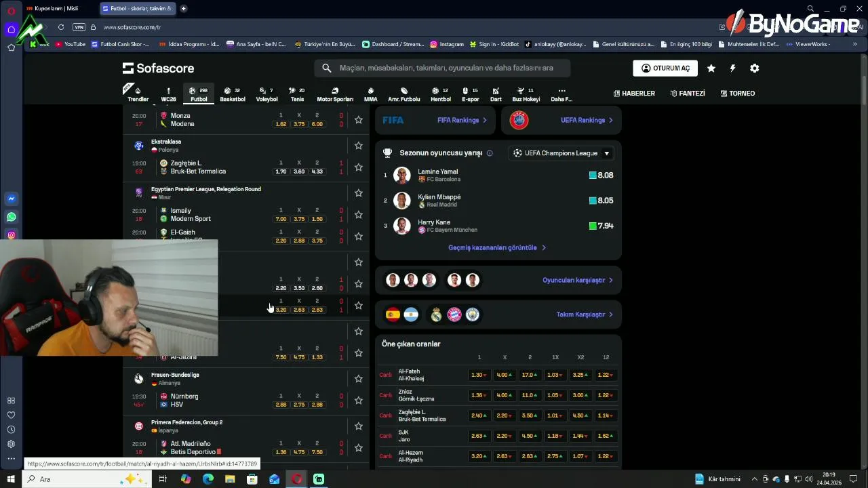Select the Basketbol sport tab

233,94
